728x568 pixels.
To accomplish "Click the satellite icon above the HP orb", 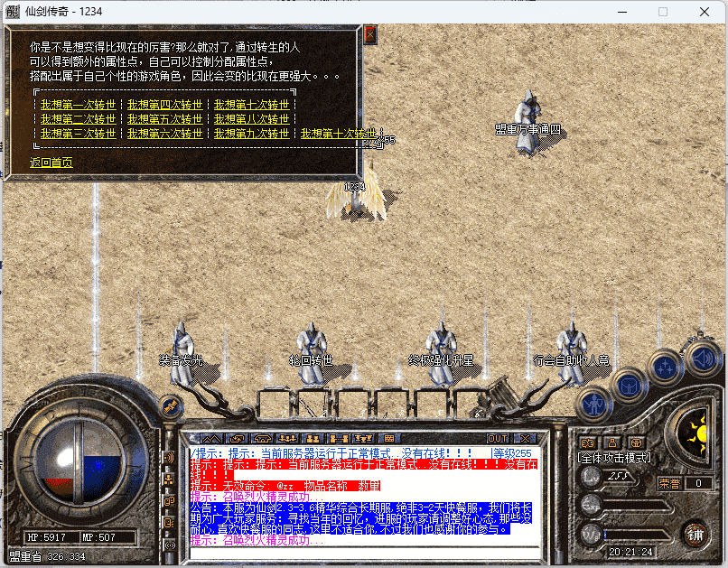I will tap(171, 407).
